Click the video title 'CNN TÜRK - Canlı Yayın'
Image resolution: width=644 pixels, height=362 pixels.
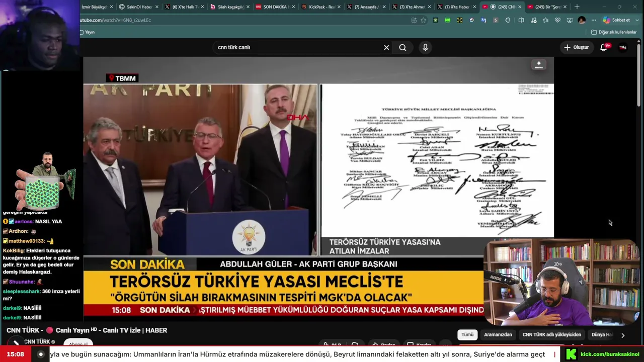(x=87, y=330)
